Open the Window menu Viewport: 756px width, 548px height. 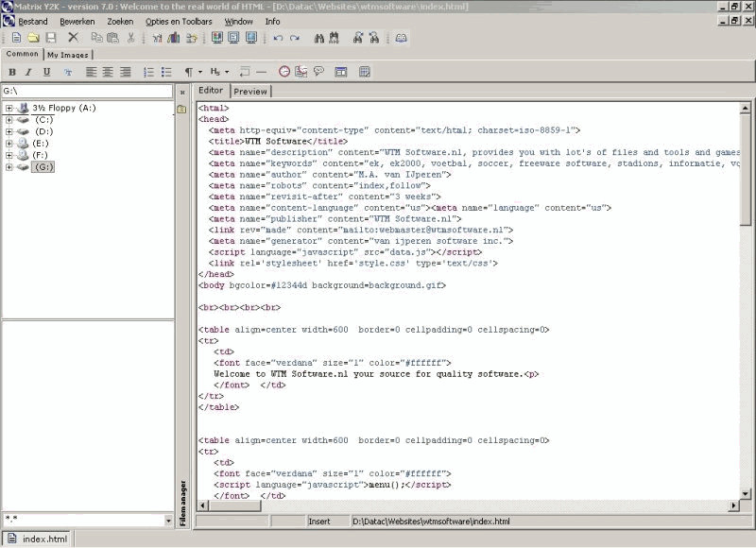(239, 22)
